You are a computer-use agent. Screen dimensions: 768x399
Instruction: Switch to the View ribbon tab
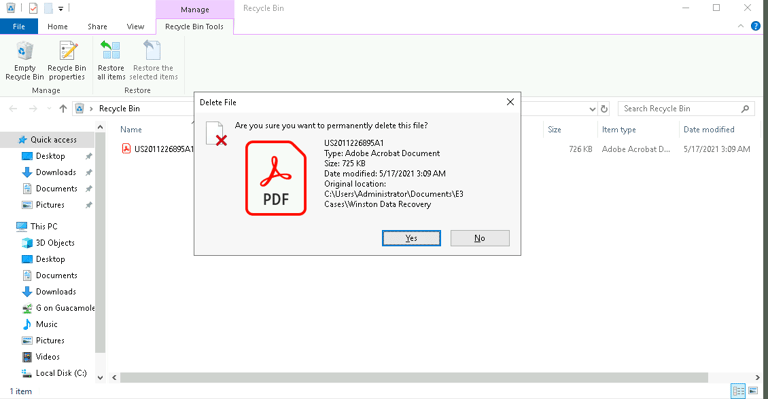135,26
